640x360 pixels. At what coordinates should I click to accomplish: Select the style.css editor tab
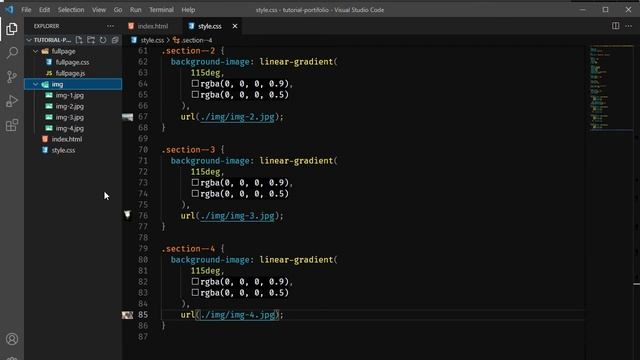209,26
